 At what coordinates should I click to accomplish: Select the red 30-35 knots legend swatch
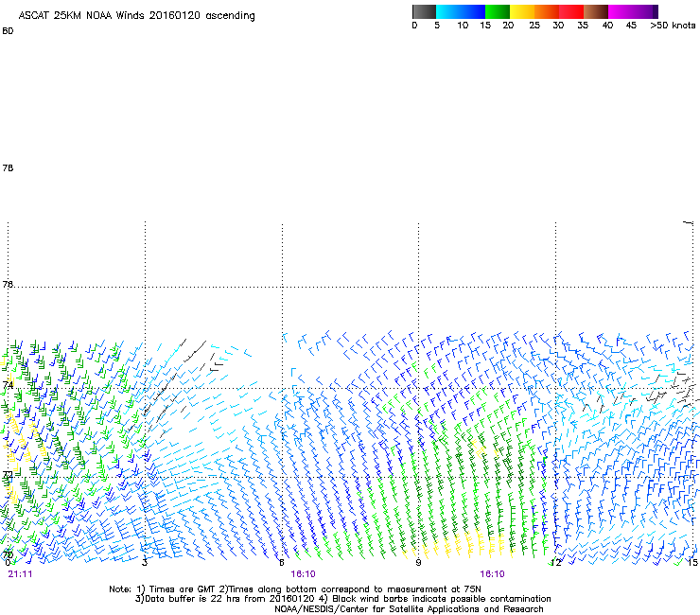[571, 11]
